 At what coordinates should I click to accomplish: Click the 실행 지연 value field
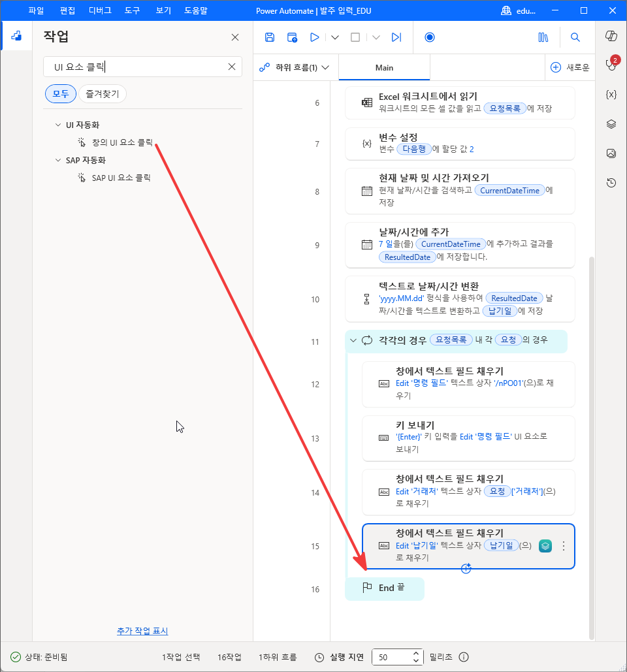[392, 657]
